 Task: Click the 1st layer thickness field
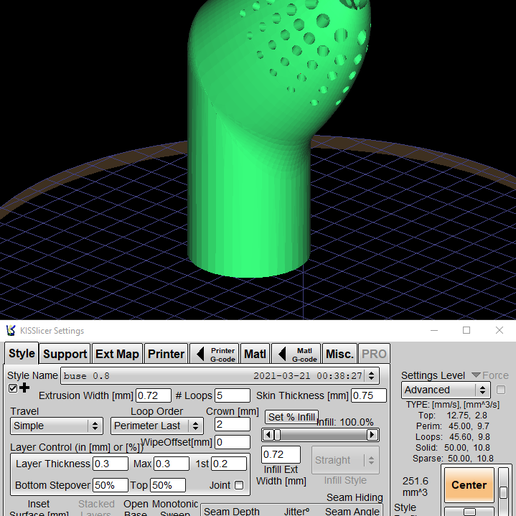(229, 464)
